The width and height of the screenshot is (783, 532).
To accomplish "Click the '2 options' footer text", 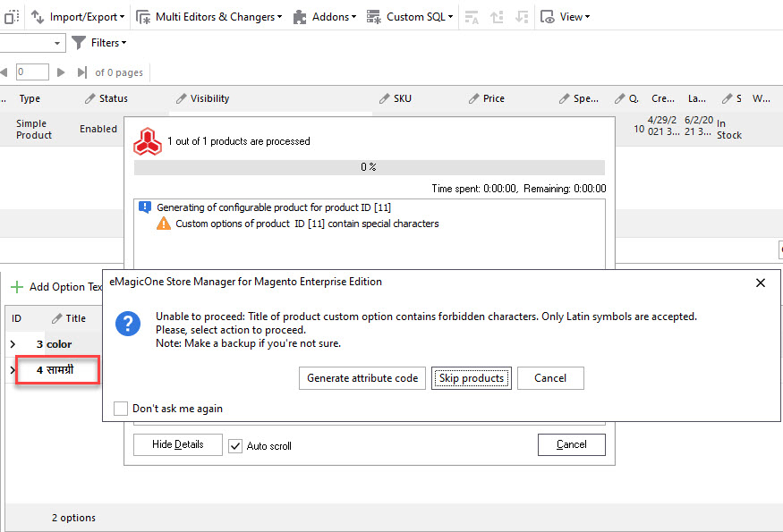I will coord(73,518).
